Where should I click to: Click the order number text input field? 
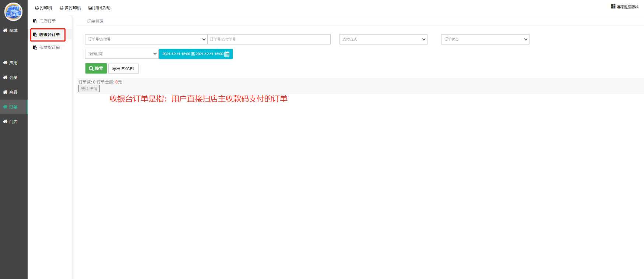tap(269, 39)
